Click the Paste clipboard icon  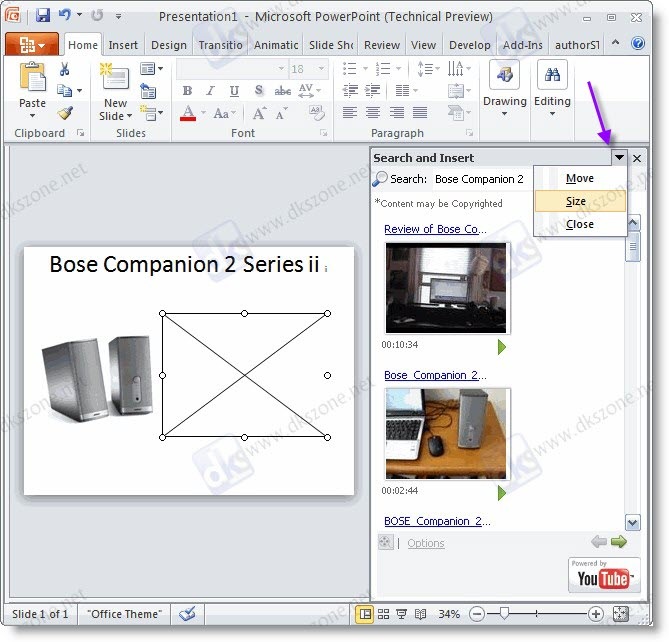(32, 77)
